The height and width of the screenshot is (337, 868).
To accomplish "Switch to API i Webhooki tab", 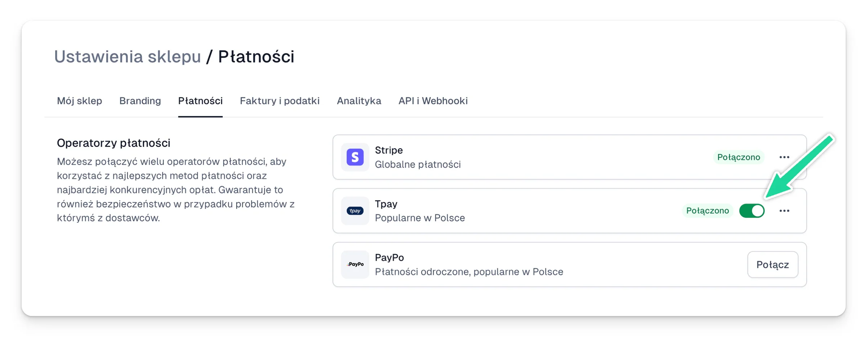I will point(433,101).
